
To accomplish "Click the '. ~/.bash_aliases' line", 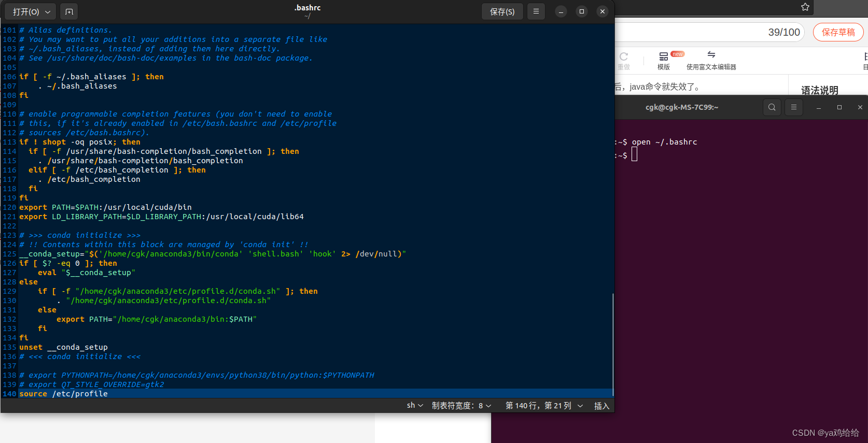I will click(x=77, y=86).
